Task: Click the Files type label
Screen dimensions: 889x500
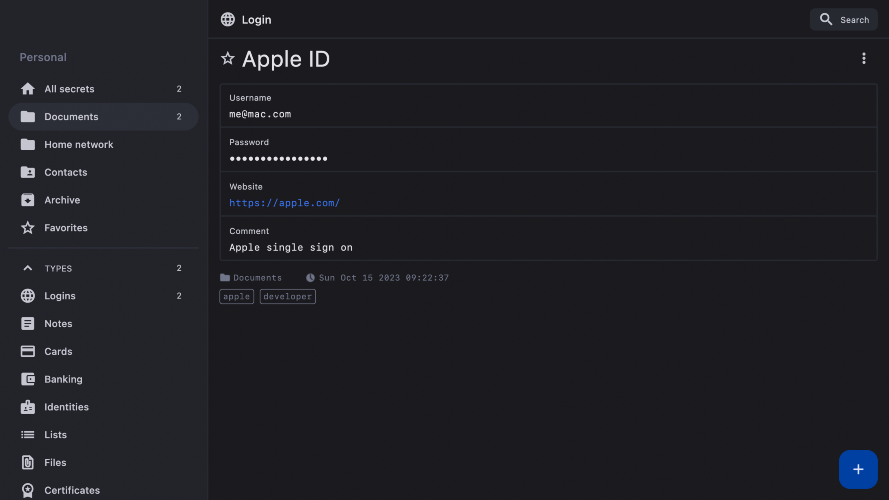Action: click(x=56, y=463)
